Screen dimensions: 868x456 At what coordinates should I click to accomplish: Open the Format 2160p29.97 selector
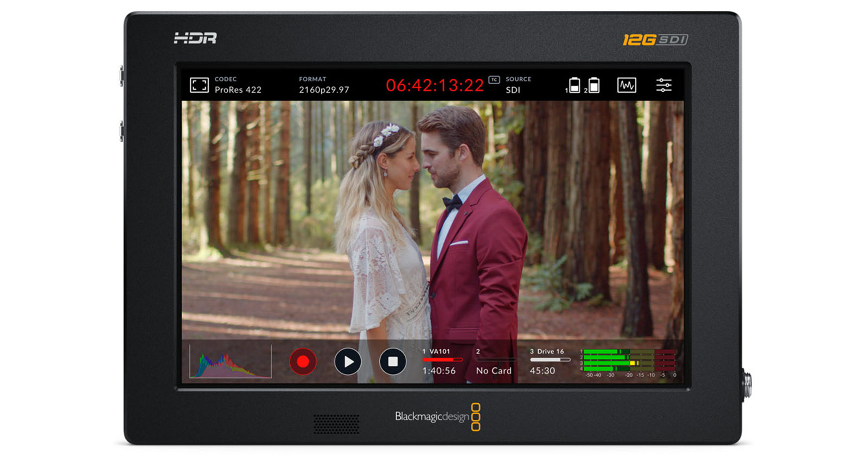tap(324, 85)
